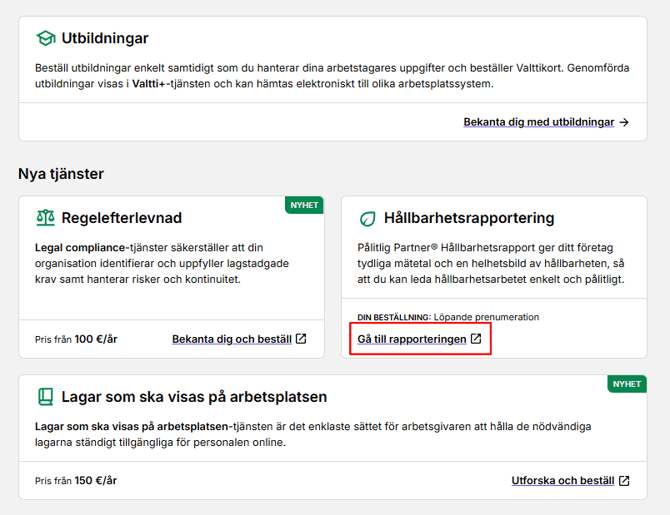Go to Gå till rapporteringen link
670x515 pixels.
click(412, 339)
